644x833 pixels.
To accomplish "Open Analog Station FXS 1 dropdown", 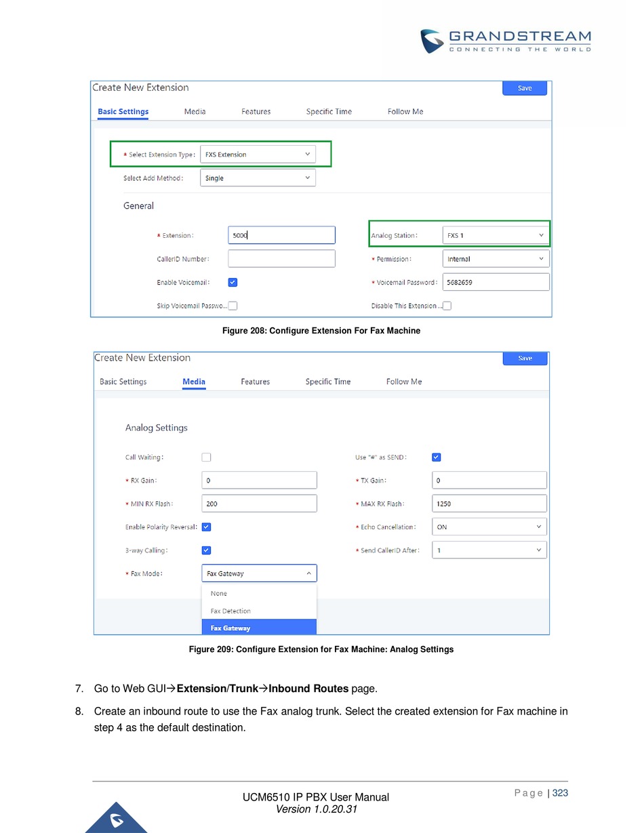I will tap(496, 235).
